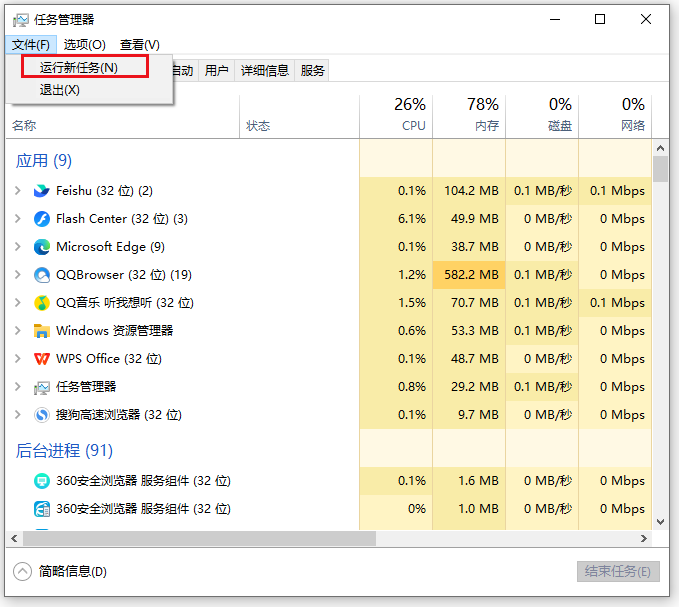
Task: Click the horizontal scrollbar right arrow
Action: click(644, 539)
